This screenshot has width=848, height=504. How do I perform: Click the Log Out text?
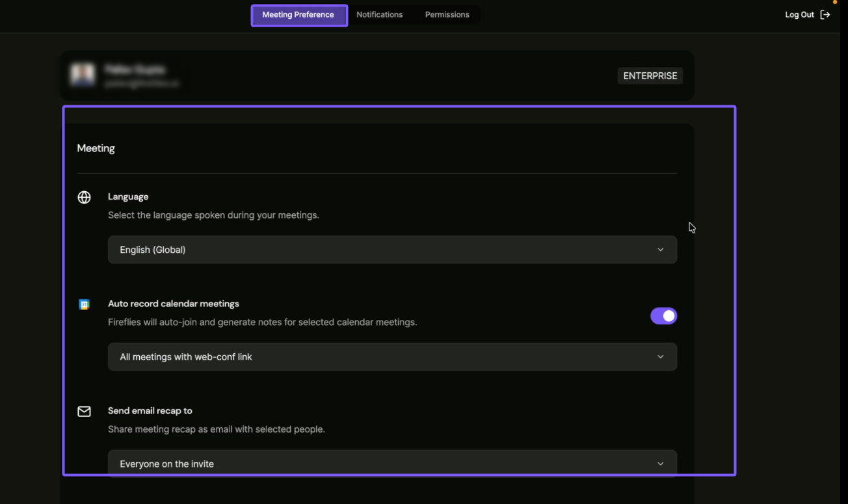pos(799,15)
